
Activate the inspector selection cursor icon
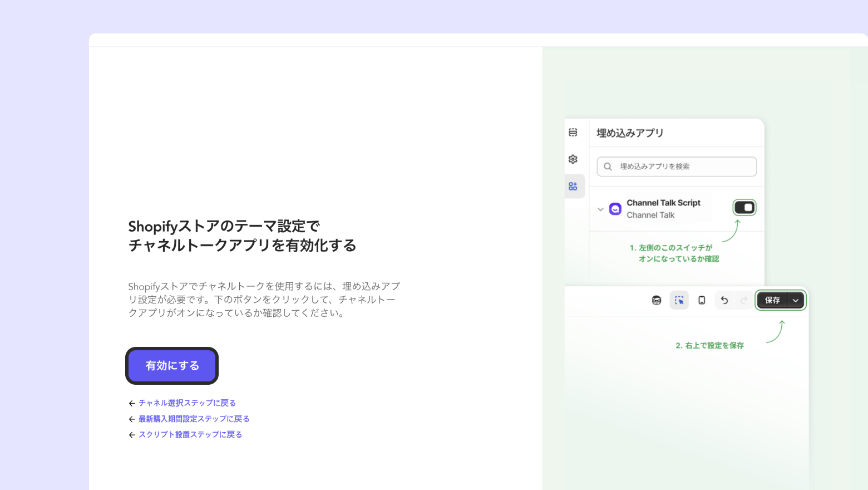pyautogui.click(x=679, y=300)
